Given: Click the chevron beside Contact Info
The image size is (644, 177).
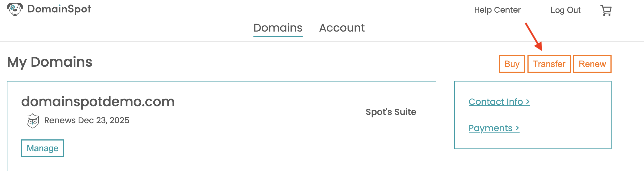Looking at the screenshot, I should tap(528, 102).
